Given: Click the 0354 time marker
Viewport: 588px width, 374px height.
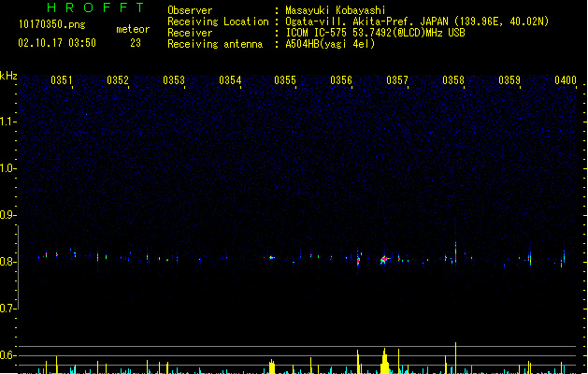Looking at the screenshot, I should pos(230,80).
